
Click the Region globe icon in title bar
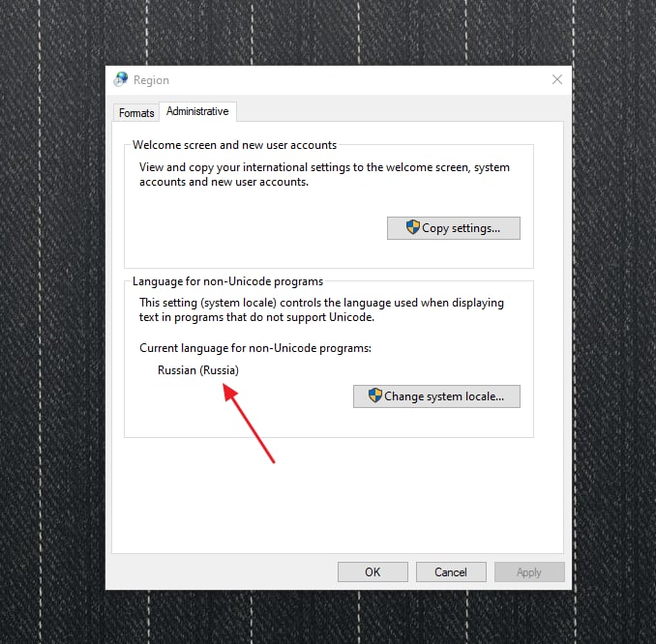121,79
